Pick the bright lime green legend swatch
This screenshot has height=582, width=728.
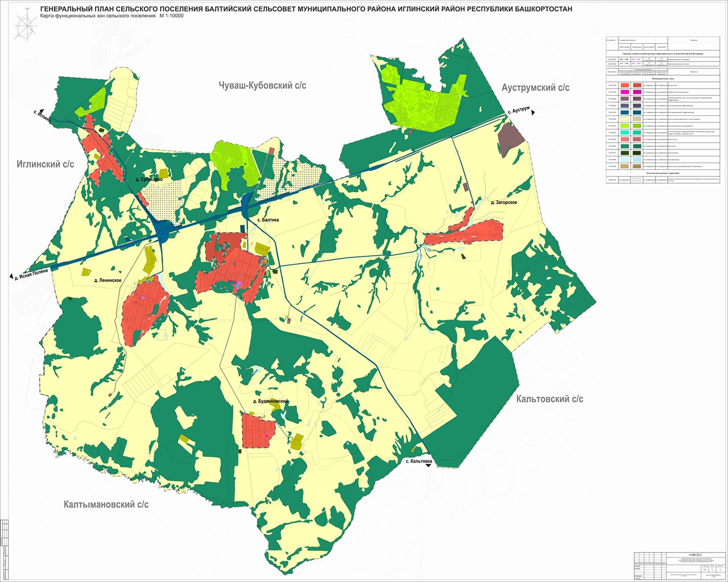(x=624, y=126)
